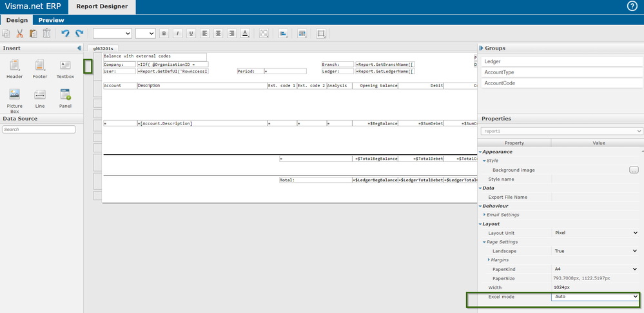Open the report1 object selector dropdown

click(561, 131)
